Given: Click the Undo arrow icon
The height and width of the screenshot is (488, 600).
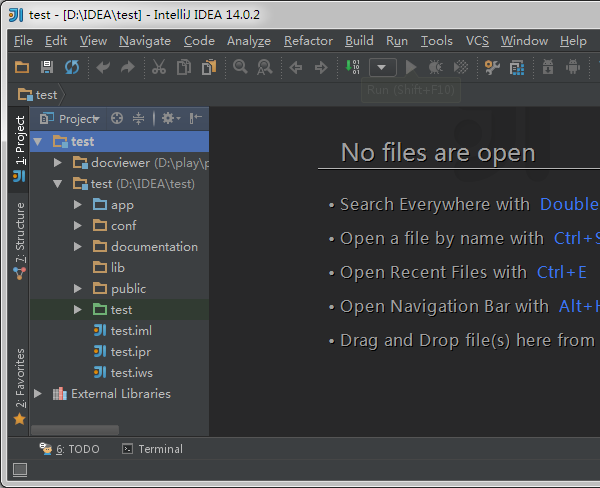Looking at the screenshot, I should (103, 67).
